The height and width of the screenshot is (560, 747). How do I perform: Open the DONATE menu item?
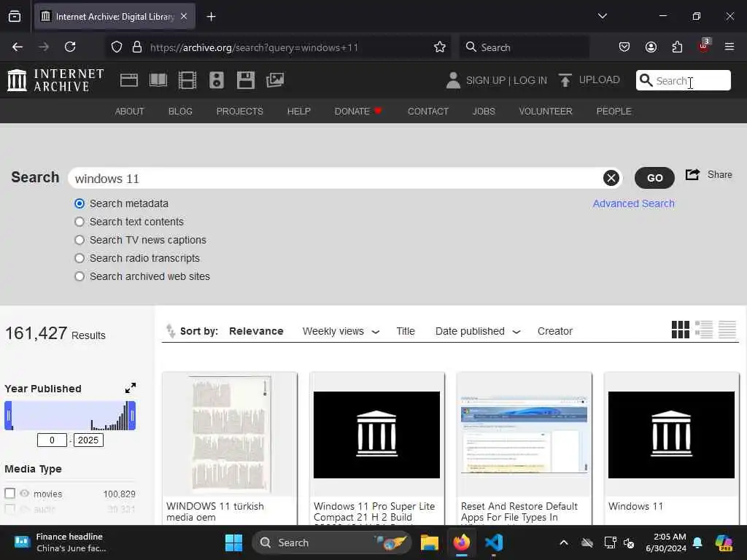tap(358, 111)
